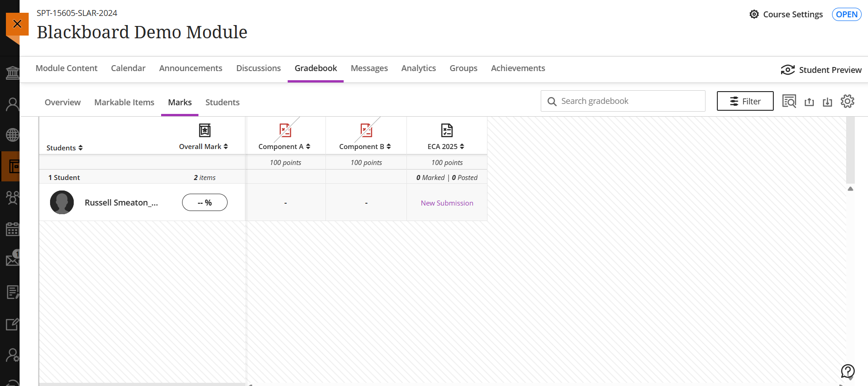Open Activity Stream globe in sidebar
Image resolution: width=868 pixels, height=386 pixels.
13,135
